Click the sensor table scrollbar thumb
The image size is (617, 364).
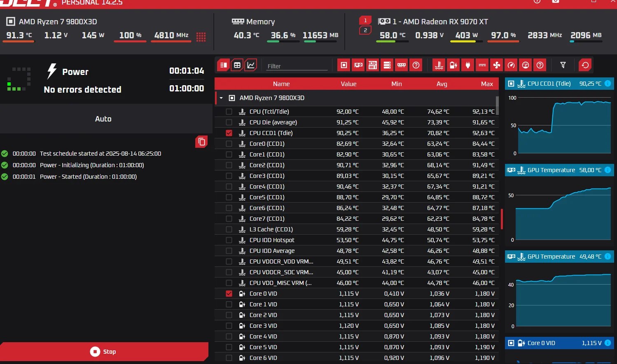pyautogui.click(x=497, y=105)
